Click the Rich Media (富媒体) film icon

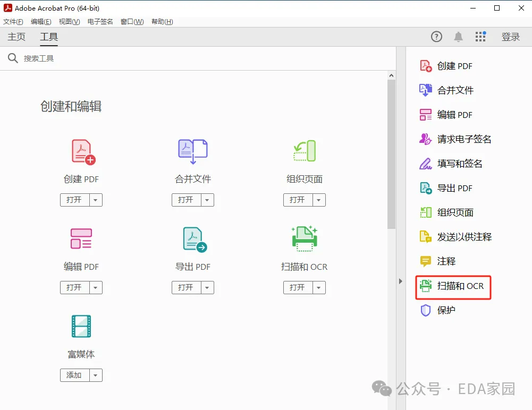pyautogui.click(x=81, y=326)
